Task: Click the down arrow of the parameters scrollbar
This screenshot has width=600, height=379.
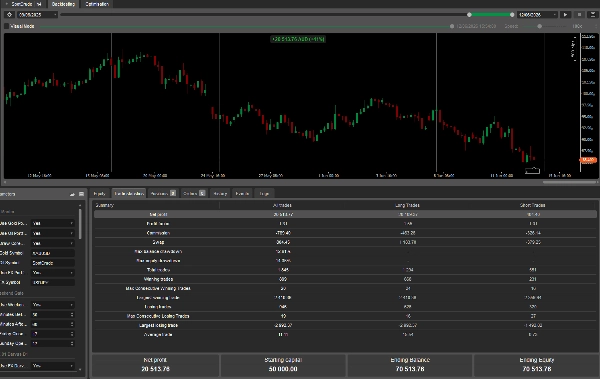Action: coord(80,369)
